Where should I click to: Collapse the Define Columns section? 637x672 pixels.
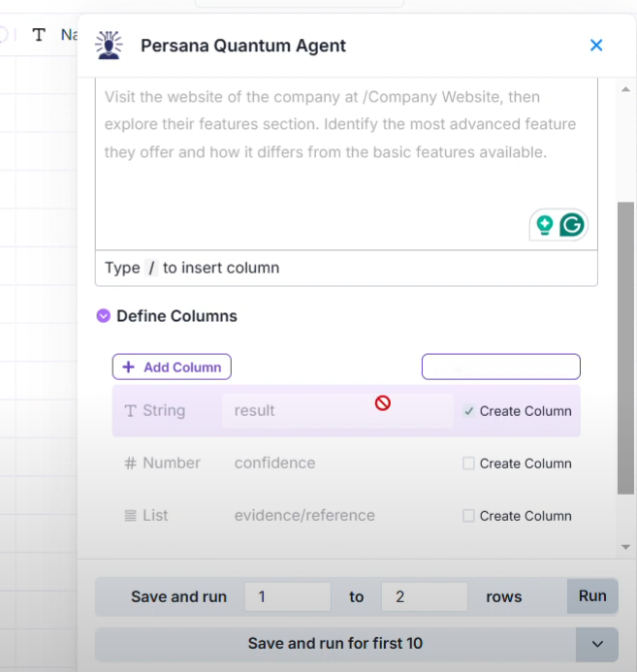104,316
